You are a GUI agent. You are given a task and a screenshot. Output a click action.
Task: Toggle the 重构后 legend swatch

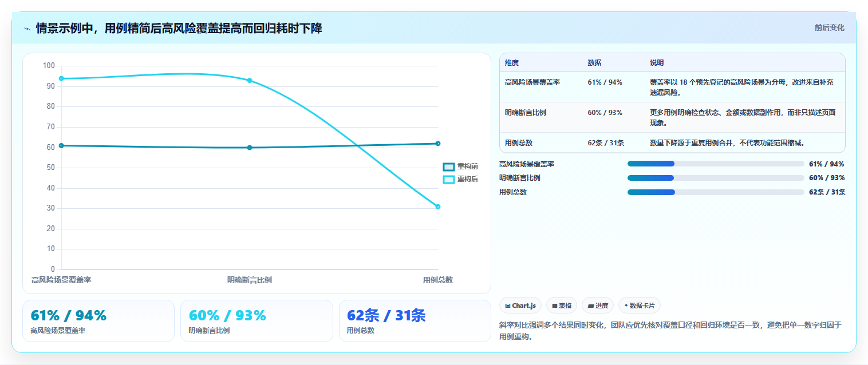pos(448,179)
